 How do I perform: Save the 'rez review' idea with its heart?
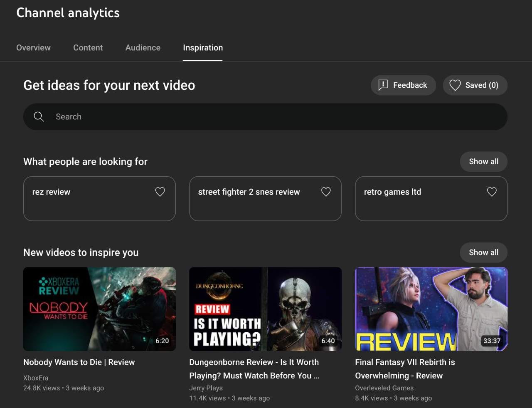click(160, 192)
